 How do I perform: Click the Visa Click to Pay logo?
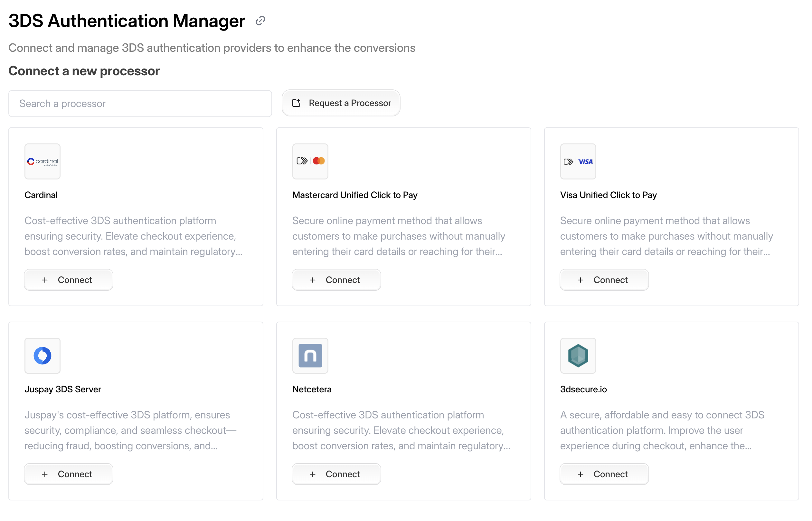(x=578, y=161)
